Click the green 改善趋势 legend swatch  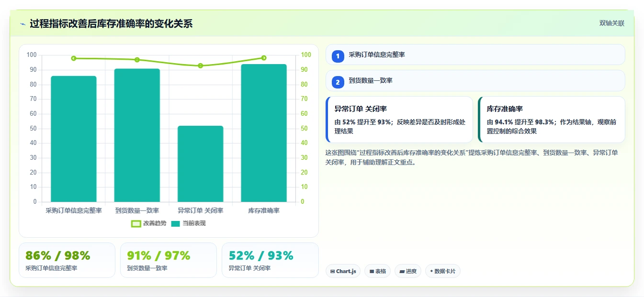[x=136, y=223]
